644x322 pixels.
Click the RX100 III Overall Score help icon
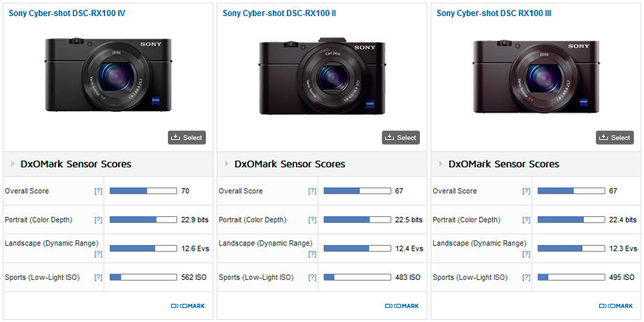pyautogui.click(x=526, y=191)
